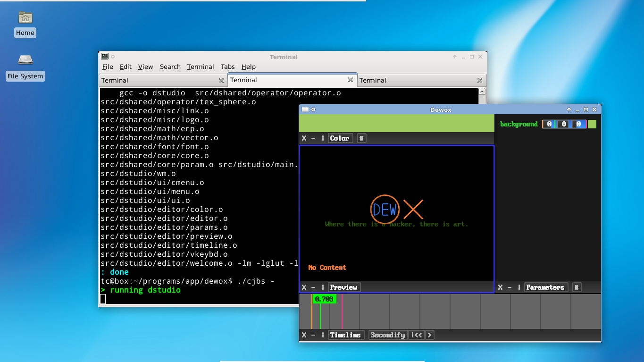Close the first Terminal tab
This screenshot has width=644, height=362.
pyautogui.click(x=221, y=81)
